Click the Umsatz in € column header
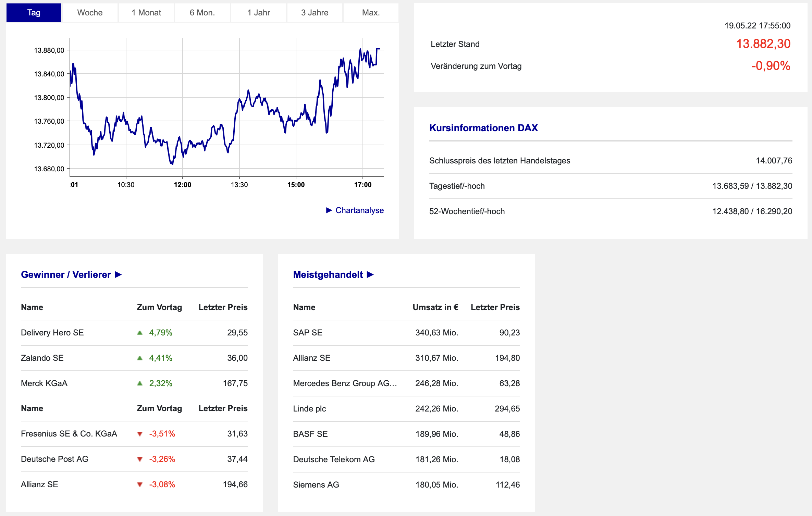 coord(435,307)
